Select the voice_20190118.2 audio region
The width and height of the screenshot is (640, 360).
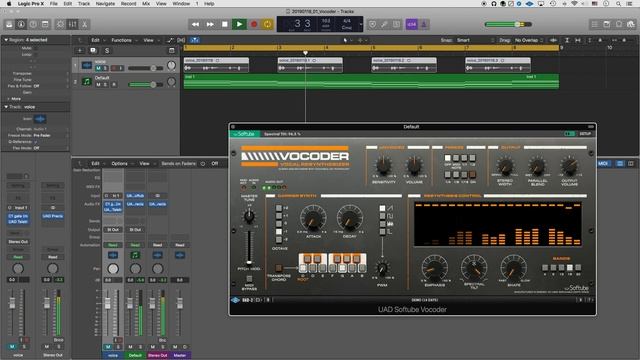coord(404,64)
